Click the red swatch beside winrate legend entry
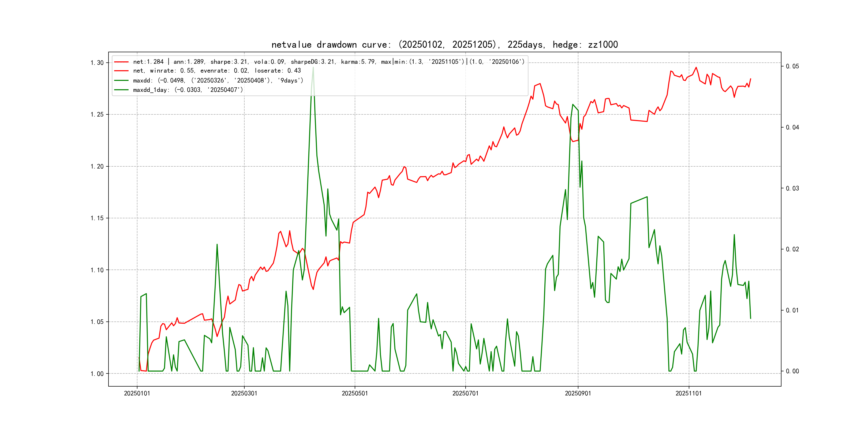 tap(121, 71)
